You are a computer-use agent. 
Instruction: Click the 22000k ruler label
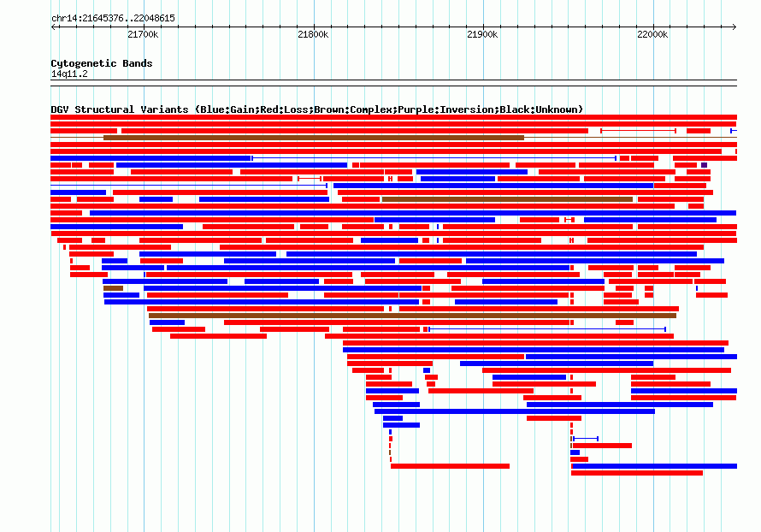pos(652,34)
